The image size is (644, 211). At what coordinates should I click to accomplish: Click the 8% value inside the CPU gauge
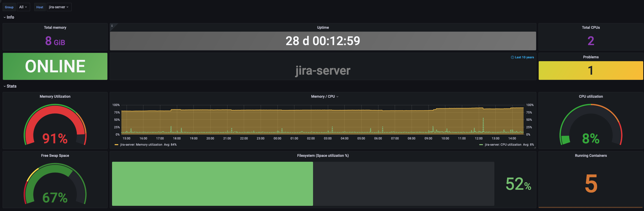tap(591, 138)
